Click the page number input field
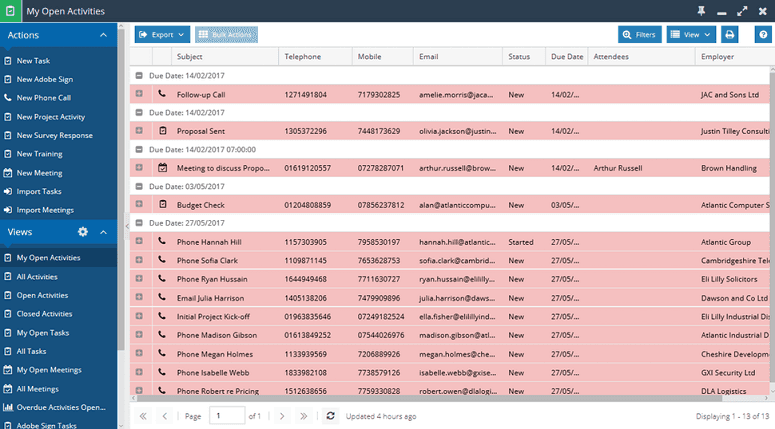Image resolution: width=775 pixels, height=429 pixels. (x=227, y=416)
